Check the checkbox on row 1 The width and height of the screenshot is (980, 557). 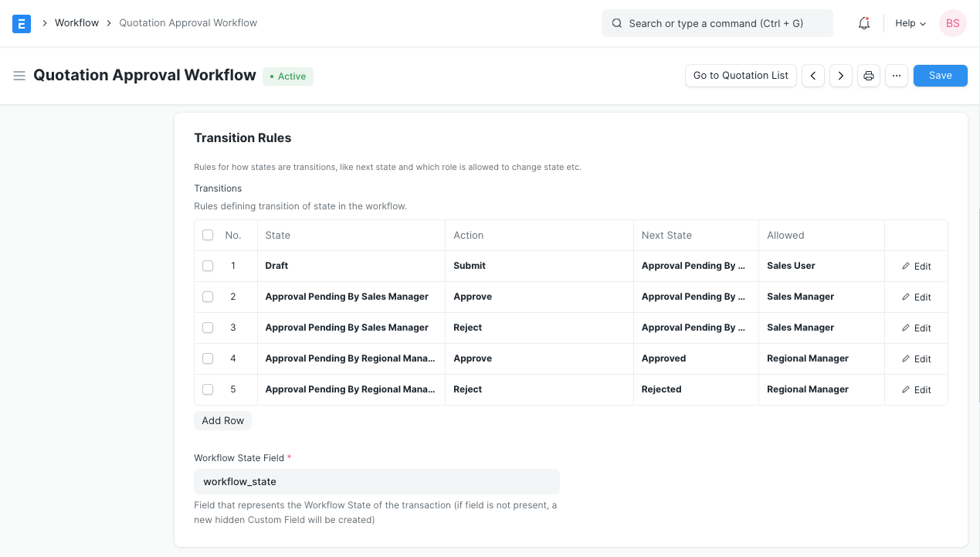[207, 266]
